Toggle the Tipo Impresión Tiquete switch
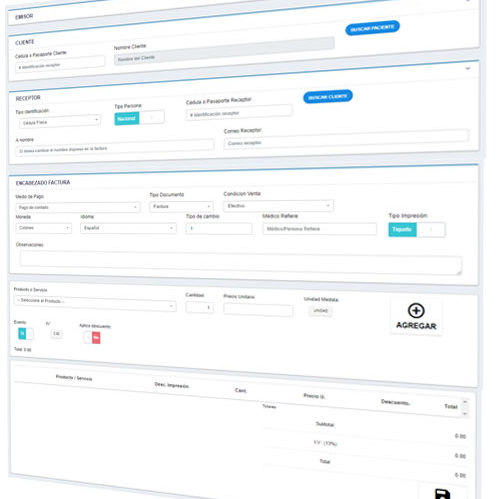Screen dimensions: 500x499 pos(417,230)
